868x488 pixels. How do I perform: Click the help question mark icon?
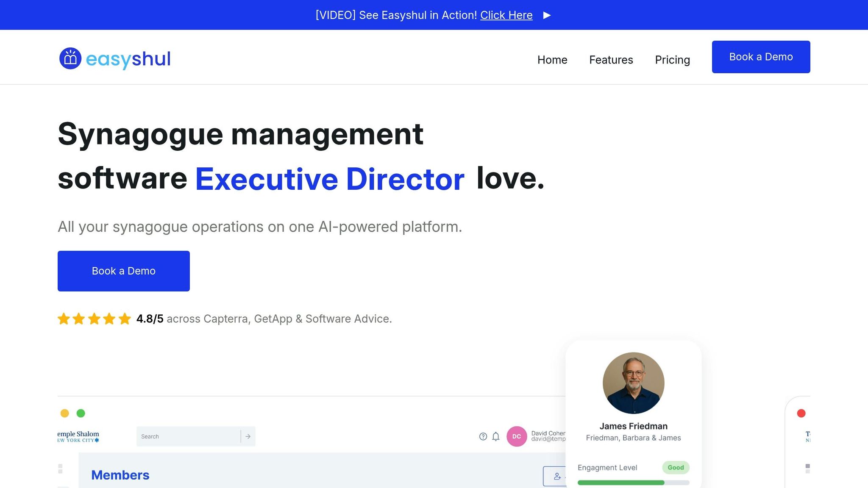pos(483,436)
